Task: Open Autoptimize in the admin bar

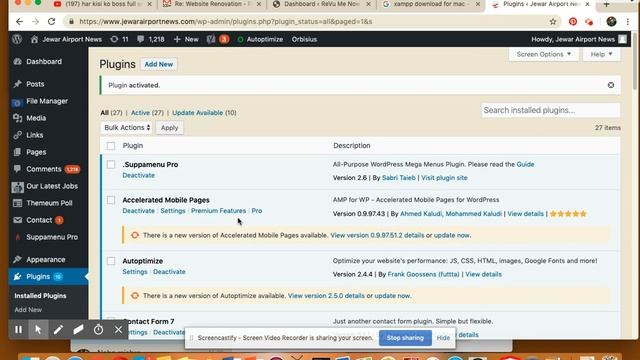Action: coord(260,39)
